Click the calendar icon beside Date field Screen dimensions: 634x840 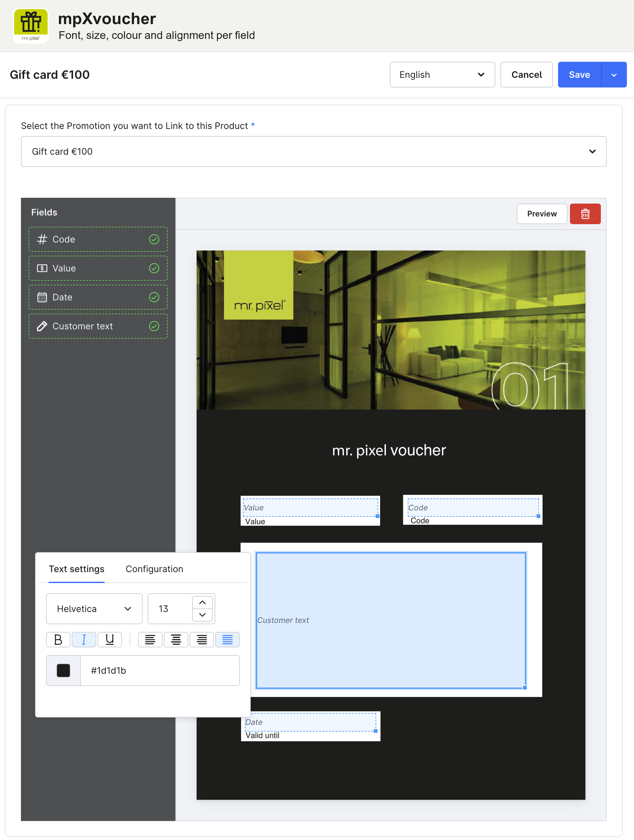(x=42, y=297)
